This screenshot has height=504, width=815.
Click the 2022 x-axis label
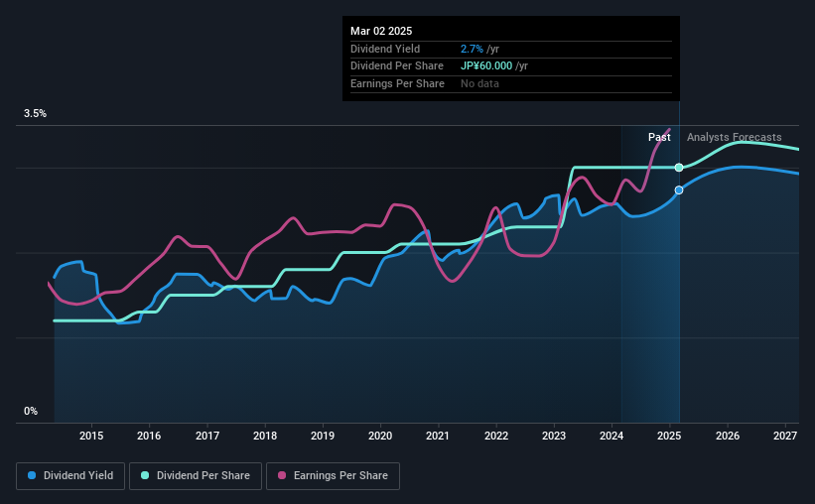pos(496,436)
